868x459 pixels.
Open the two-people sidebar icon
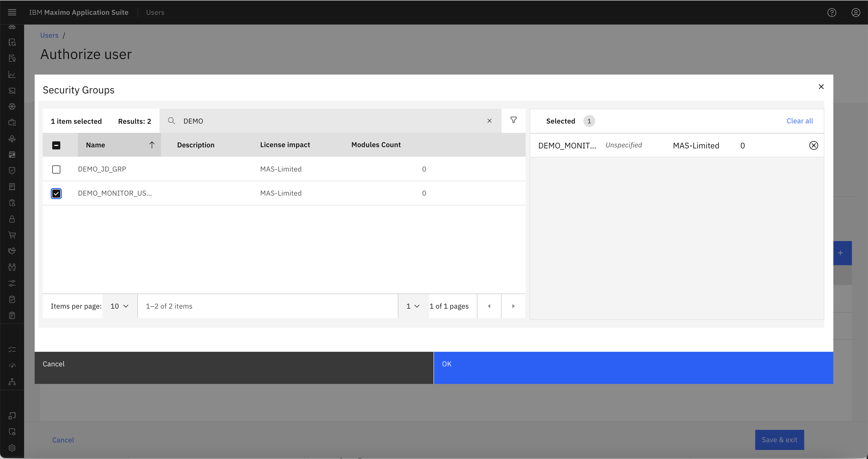pos(12,267)
